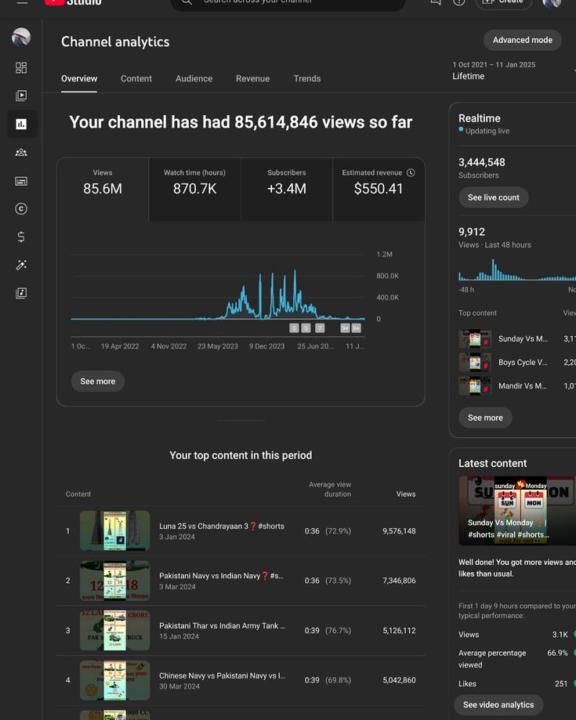Select the Estimated revenue $550.41 metric card
The image size is (576, 720).
pyautogui.click(x=378, y=190)
